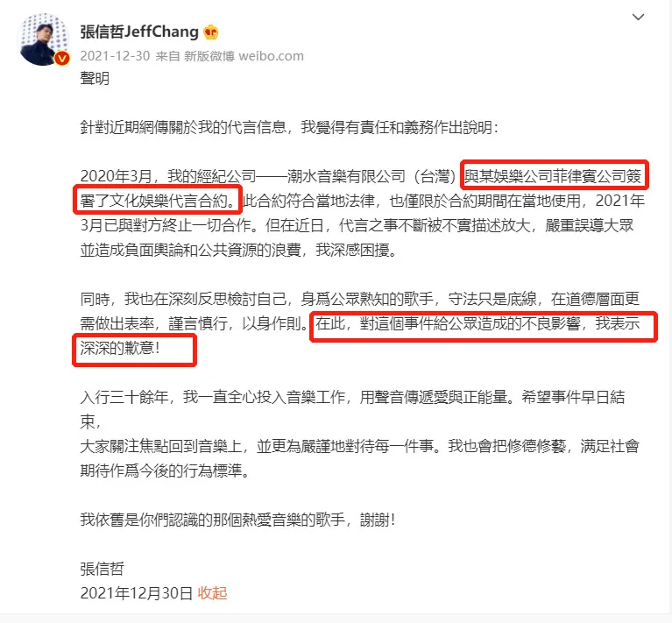The image size is (672, 623).
Task: Click highlighted text 署了文化娛樂代言合約
Action: point(159,201)
